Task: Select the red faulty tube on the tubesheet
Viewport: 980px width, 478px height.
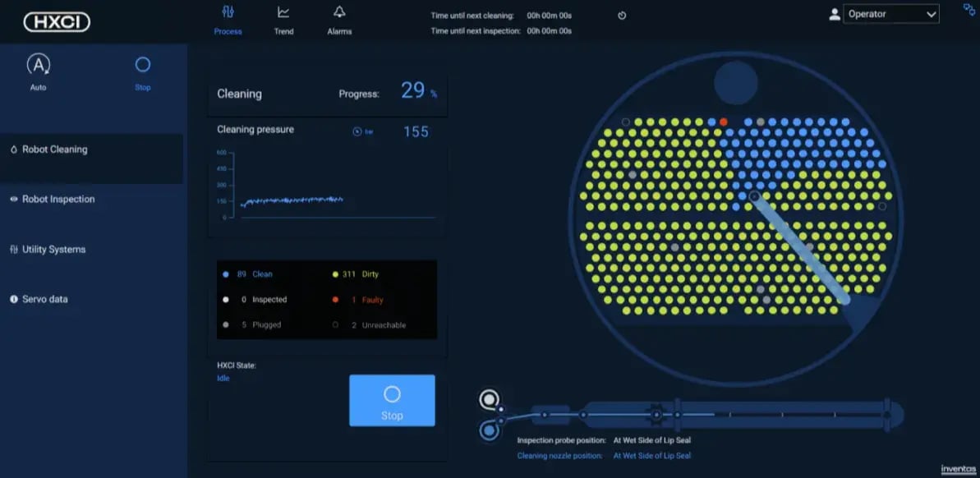Action: (723, 122)
